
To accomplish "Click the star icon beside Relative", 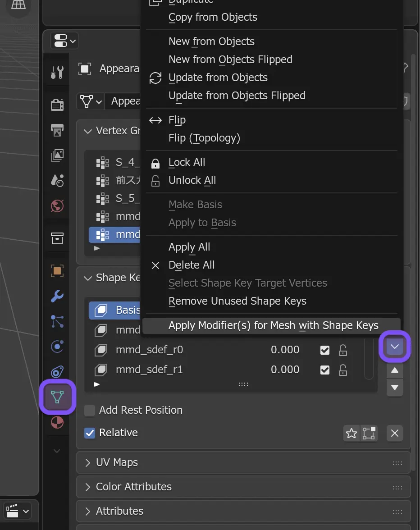I will click(x=352, y=433).
